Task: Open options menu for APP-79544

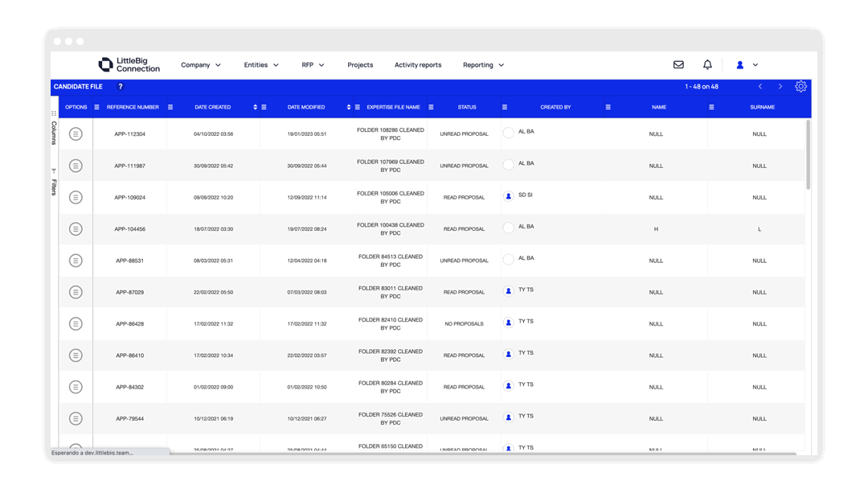Action: pyautogui.click(x=76, y=418)
